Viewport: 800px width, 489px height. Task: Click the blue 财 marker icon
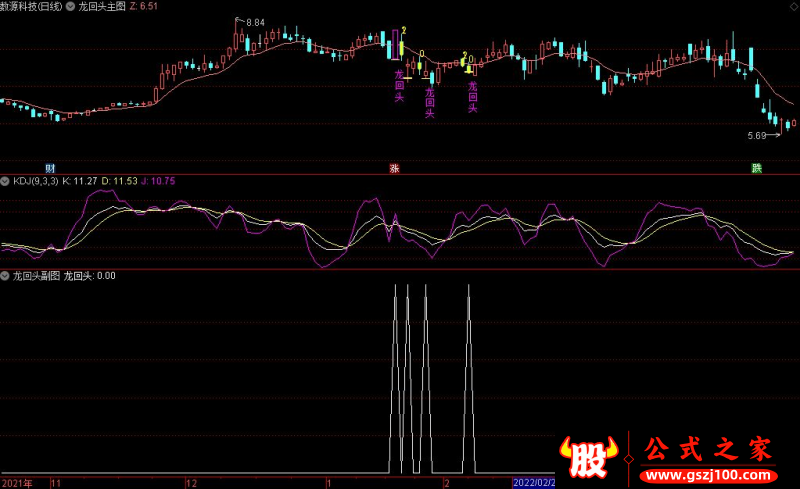[x=50, y=168]
